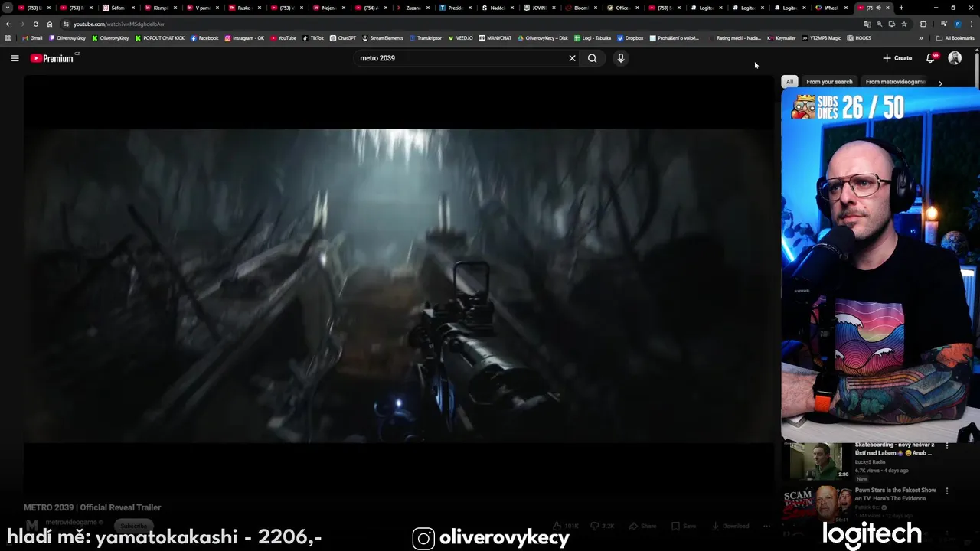
Task: Open the apps grid in bookmarks bar
Action: [8, 38]
